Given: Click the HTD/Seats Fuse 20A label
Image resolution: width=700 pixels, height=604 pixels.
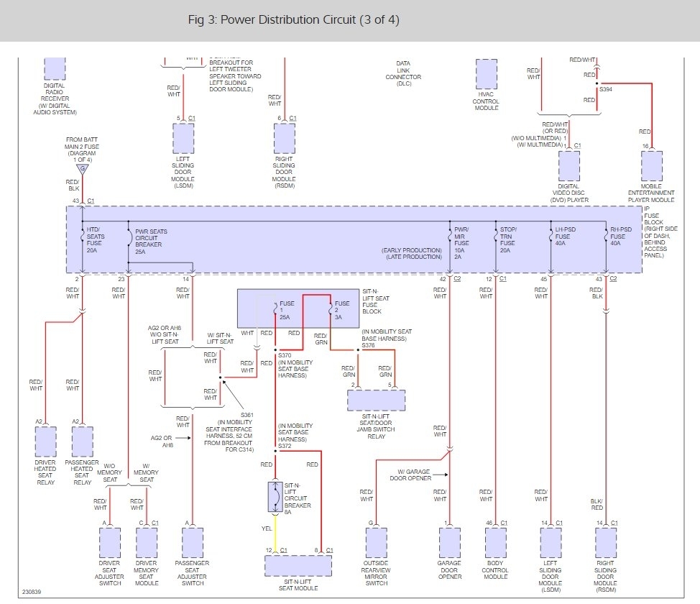Looking at the screenshot, I should 95,240.
